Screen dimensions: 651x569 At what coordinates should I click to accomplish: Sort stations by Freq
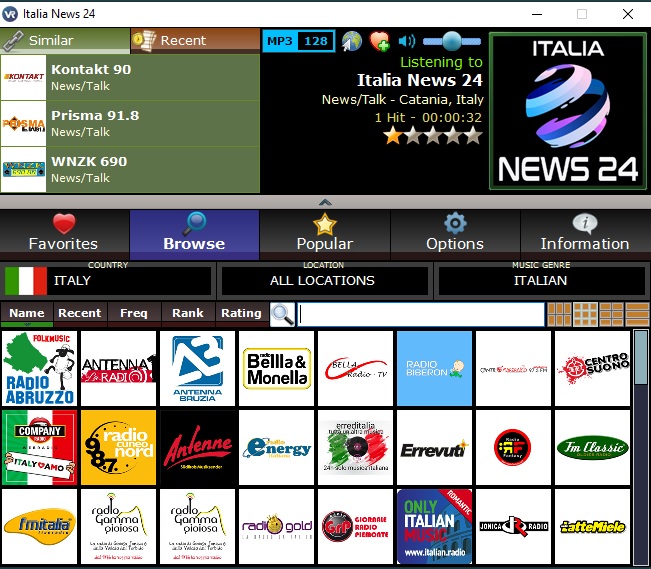pos(134,313)
